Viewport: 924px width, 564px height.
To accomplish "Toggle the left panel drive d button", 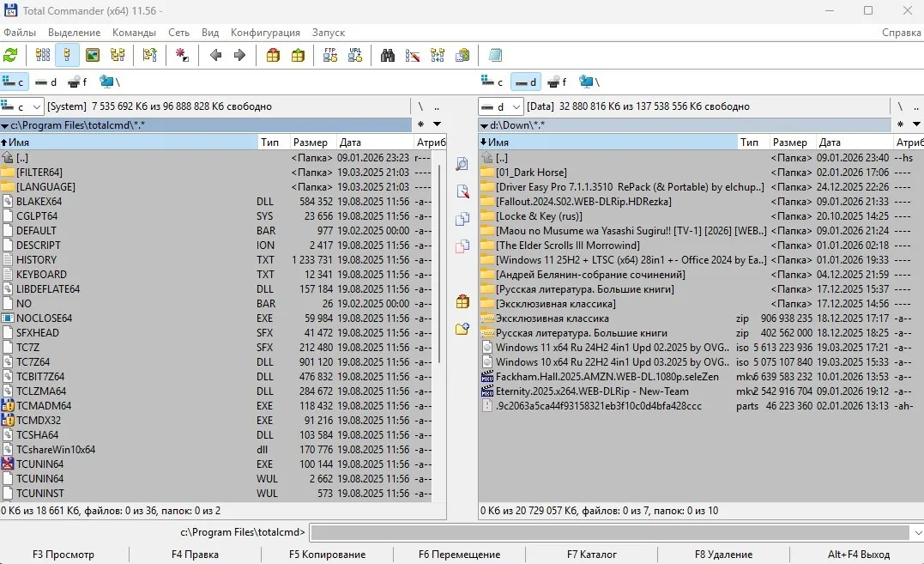I will point(46,82).
